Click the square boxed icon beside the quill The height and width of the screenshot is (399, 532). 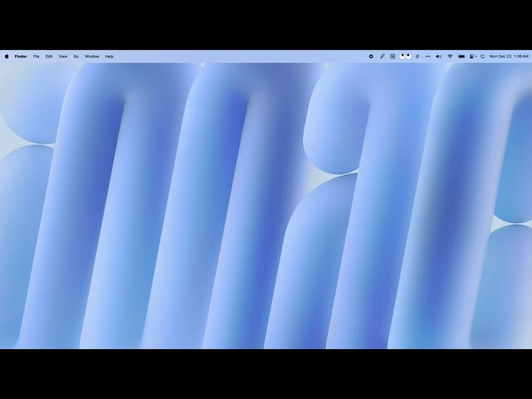[x=393, y=57]
